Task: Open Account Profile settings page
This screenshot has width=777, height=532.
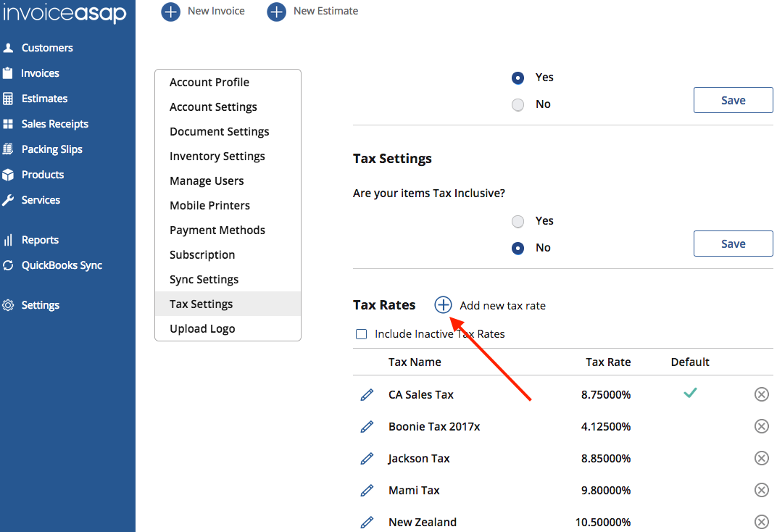Action: (x=228, y=82)
